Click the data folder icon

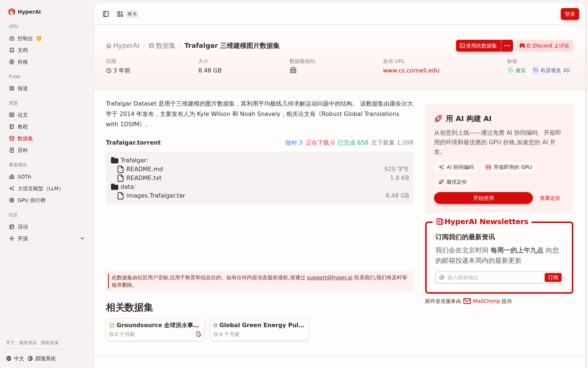[x=115, y=187]
